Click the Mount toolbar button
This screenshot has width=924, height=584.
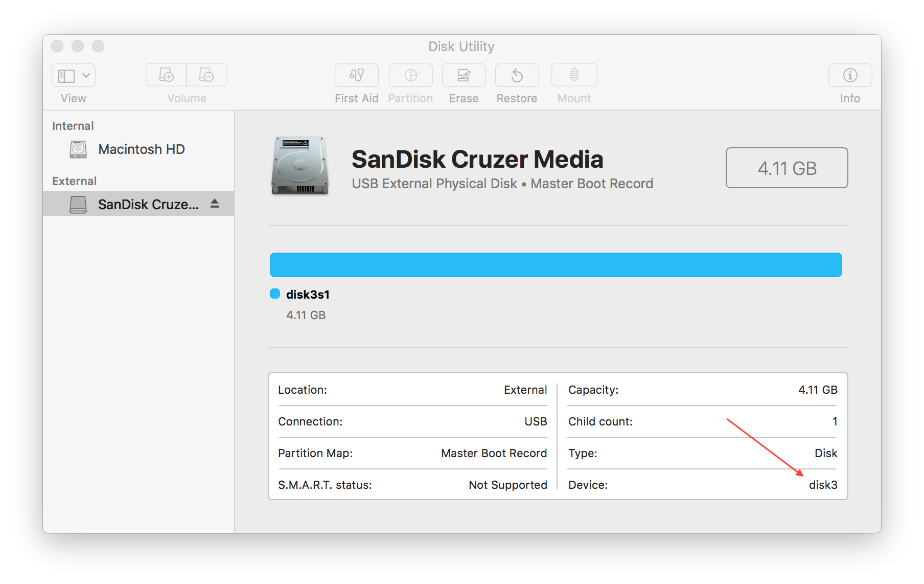click(x=574, y=75)
